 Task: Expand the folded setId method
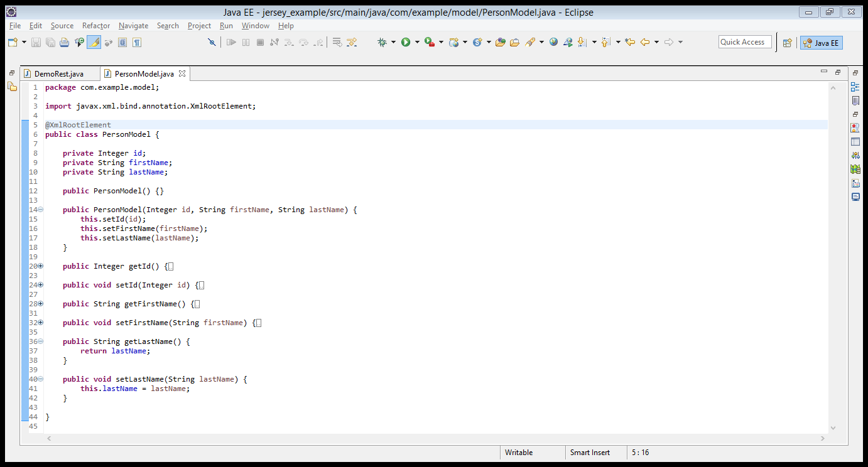click(41, 285)
